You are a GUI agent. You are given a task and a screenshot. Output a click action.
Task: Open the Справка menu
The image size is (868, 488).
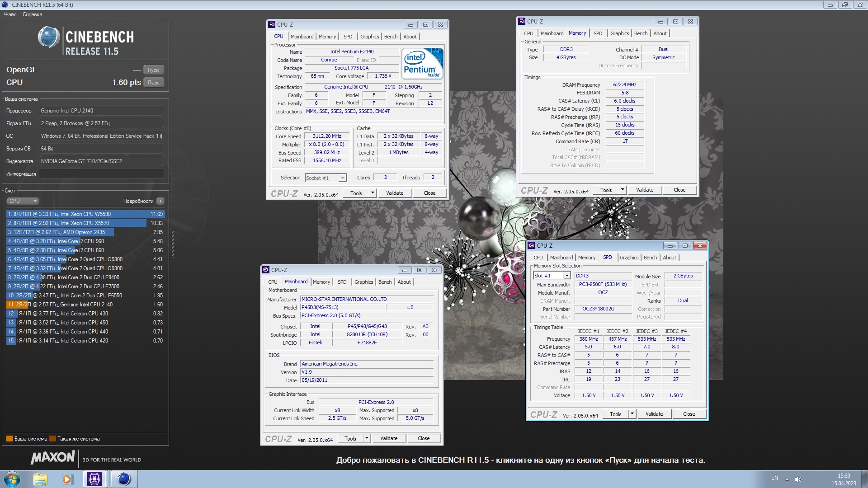point(33,14)
